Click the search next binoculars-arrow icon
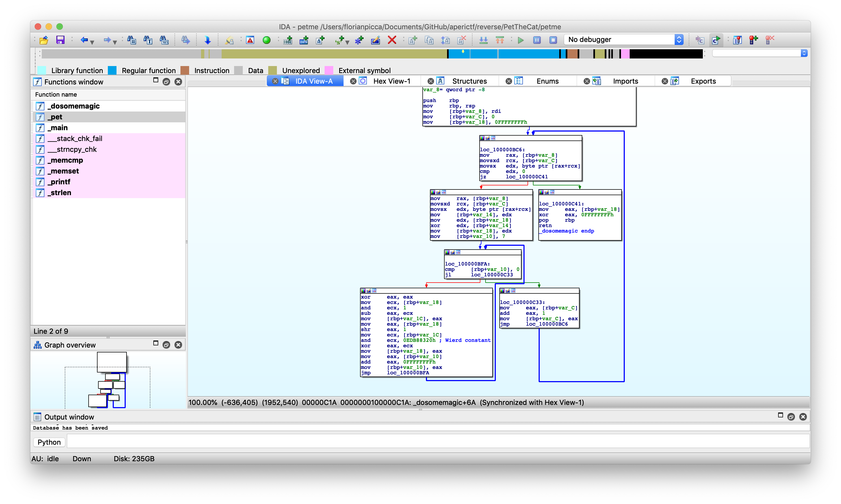Image resolution: width=841 pixels, height=504 pixels. [186, 40]
